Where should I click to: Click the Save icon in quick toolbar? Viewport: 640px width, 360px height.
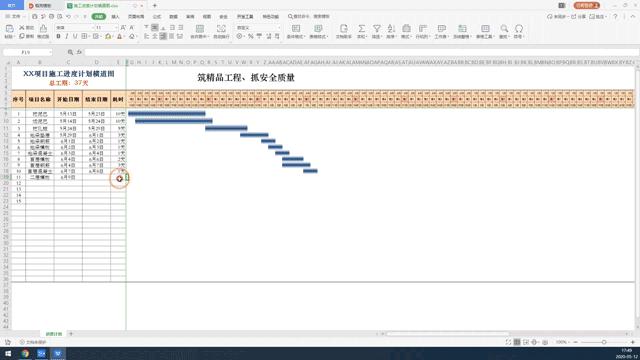tap(35, 16)
